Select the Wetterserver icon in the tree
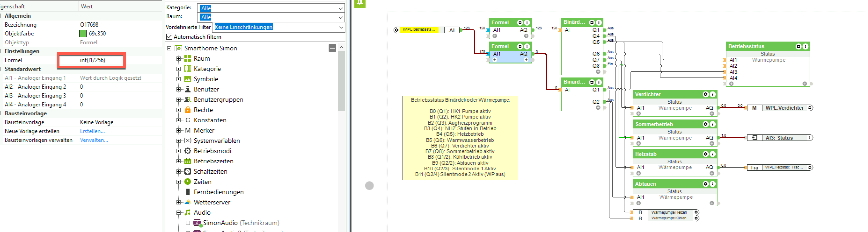Screen dimensions: 868x232 [x=188, y=202]
